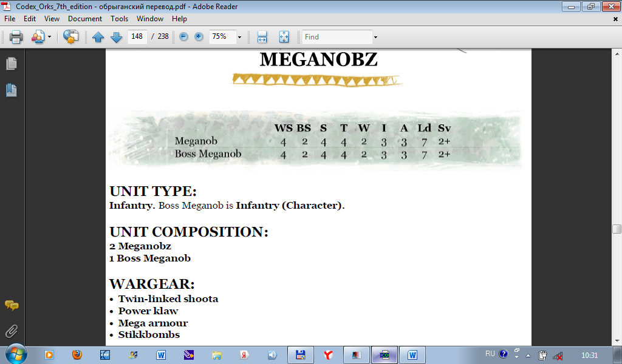Click the scrollbar down arrow
Viewport: 622px width, 364px height.
[x=617, y=340]
